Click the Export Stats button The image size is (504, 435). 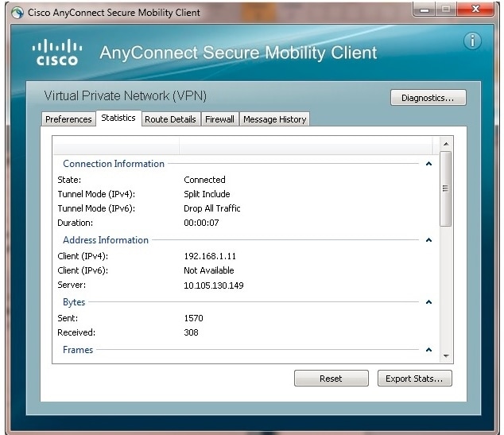point(414,379)
